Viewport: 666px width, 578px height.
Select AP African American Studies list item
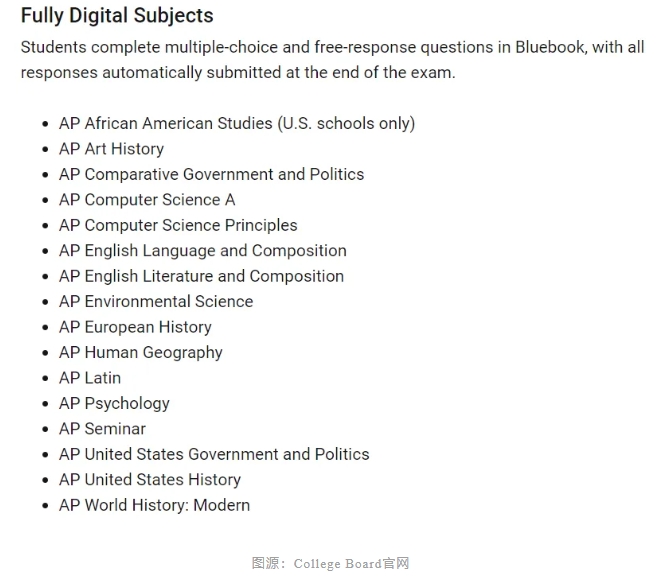click(x=237, y=124)
